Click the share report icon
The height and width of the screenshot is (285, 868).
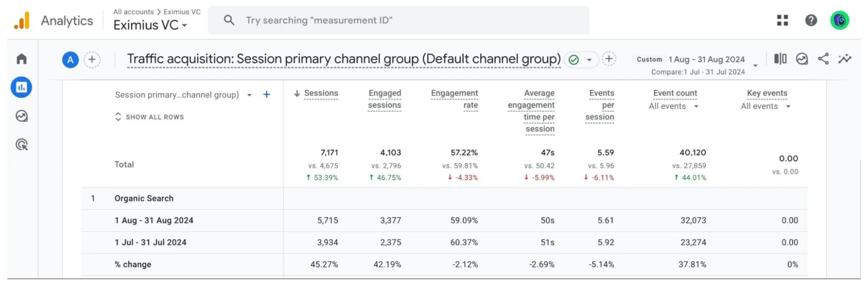[823, 59]
